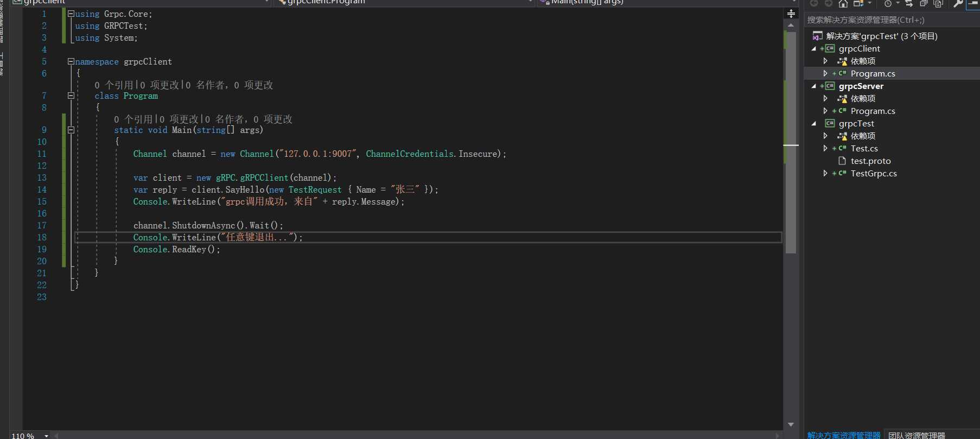Click '0 项更改' CodeLens above class Program
The width and height of the screenshot is (980, 439).
[x=160, y=85]
